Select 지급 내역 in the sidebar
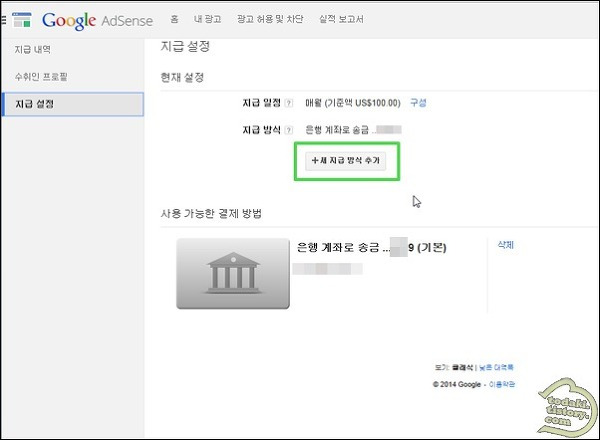 [33, 49]
